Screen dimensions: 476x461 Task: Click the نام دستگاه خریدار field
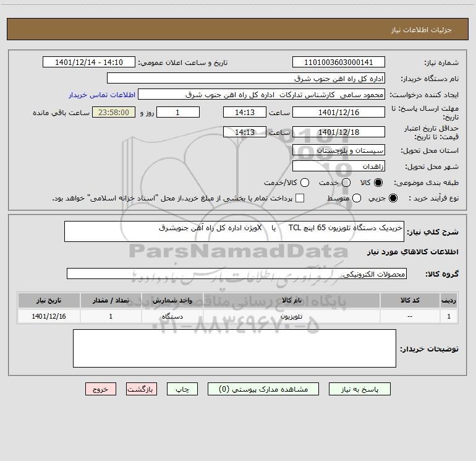pos(246,79)
